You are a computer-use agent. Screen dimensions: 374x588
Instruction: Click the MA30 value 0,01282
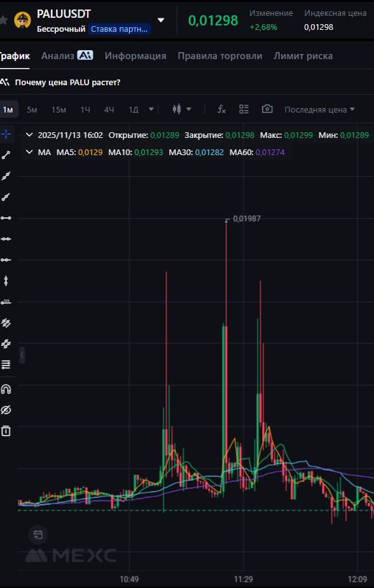(x=209, y=153)
